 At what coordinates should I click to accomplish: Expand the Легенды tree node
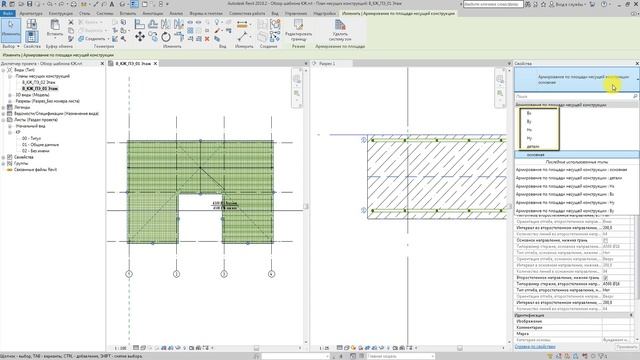[x=4, y=107]
